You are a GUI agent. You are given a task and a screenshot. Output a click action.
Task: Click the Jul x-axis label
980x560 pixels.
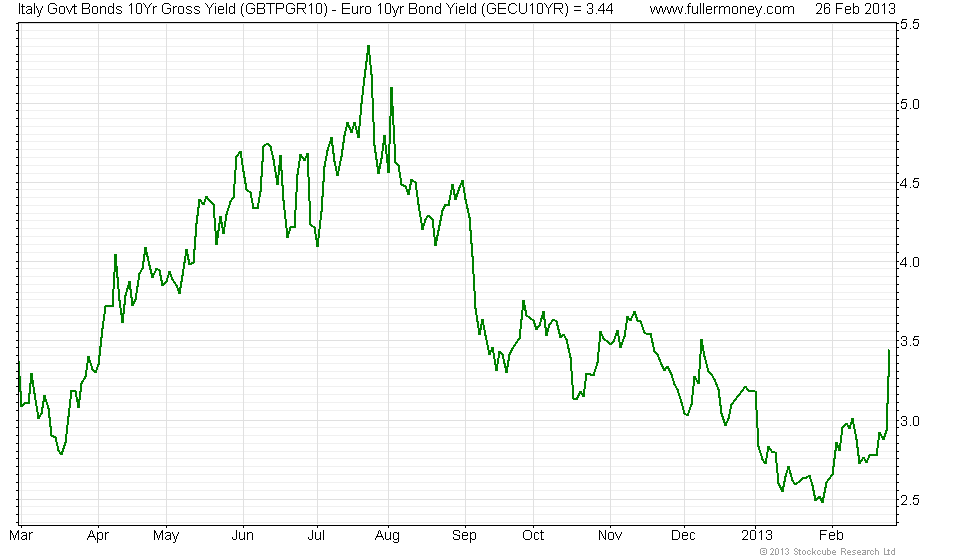tap(317, 536)
